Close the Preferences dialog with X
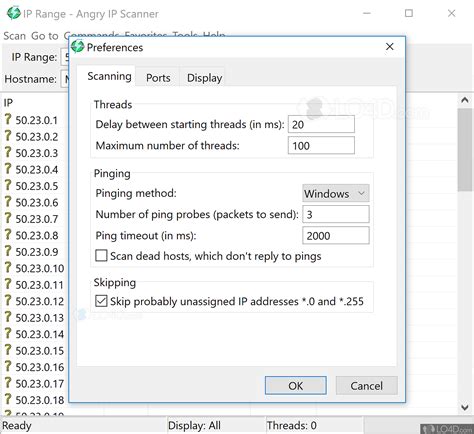The height and width of the screenshot is (434, 474). pyautogui.click(x=390, y=47)
